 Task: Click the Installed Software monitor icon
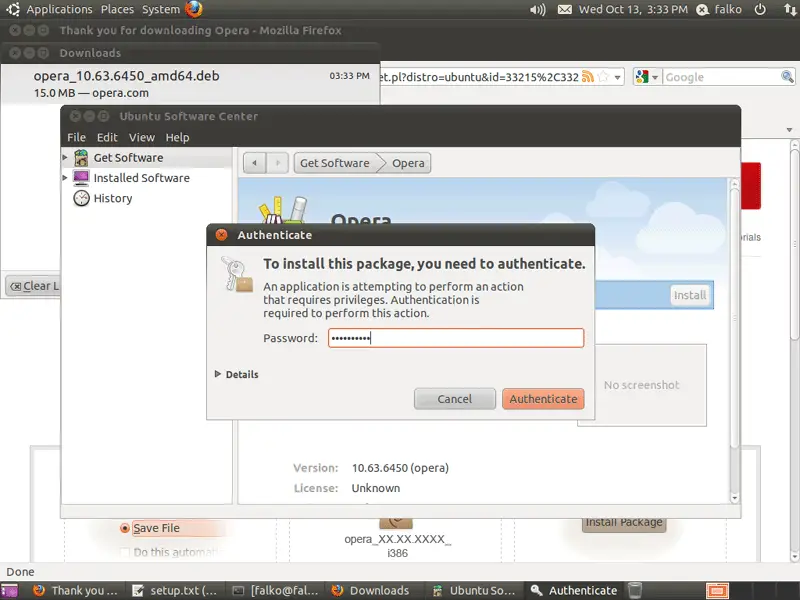point(81,178)
